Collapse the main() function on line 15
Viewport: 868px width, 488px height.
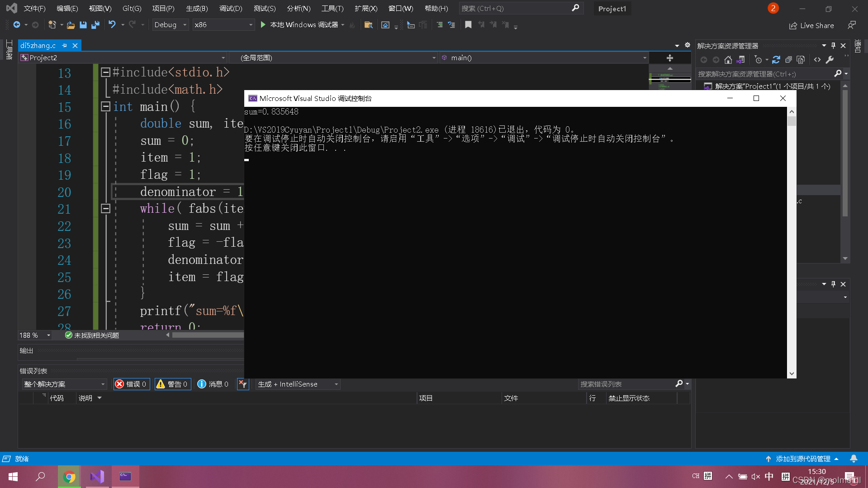(x=105, y=106)
